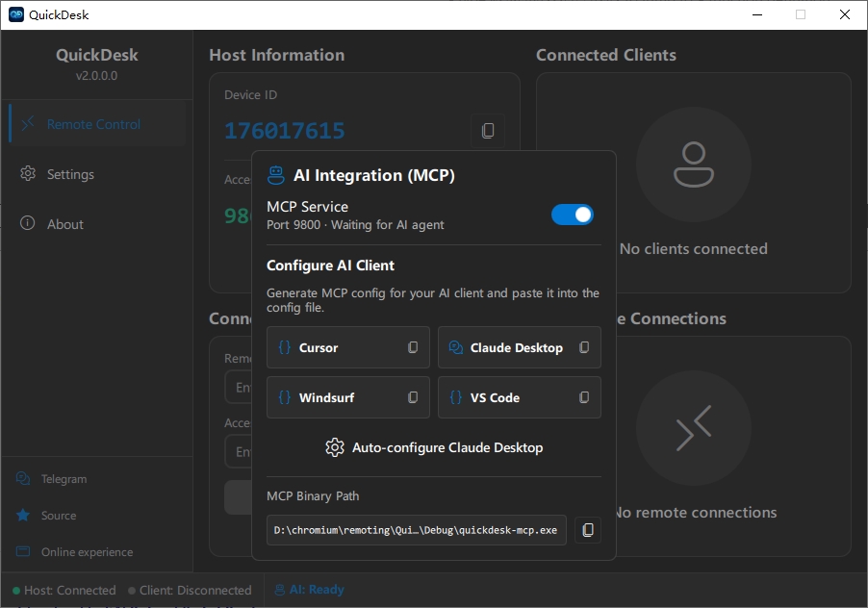The height and width of the screenshot is (608, 868).
Task: Disable the MCP Service toggle
Action: [x=573, y=215]
